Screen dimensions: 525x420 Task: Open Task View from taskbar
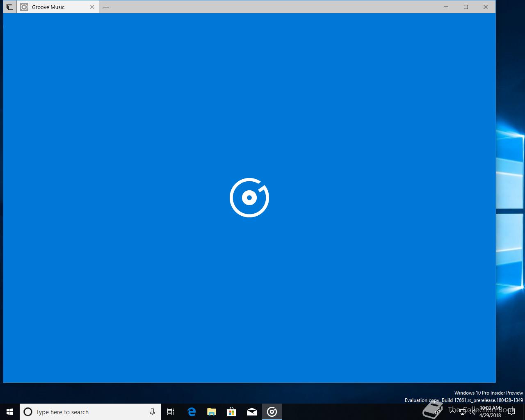tap(171, 412)
